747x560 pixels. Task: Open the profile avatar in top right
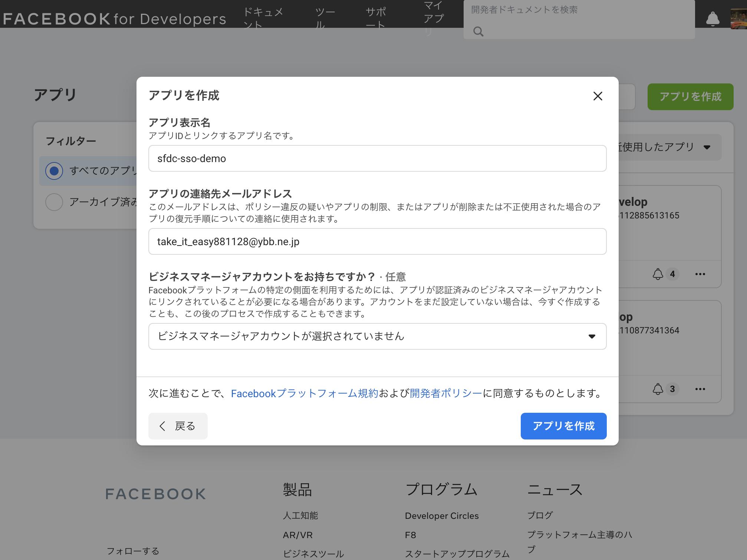[738, 19]
